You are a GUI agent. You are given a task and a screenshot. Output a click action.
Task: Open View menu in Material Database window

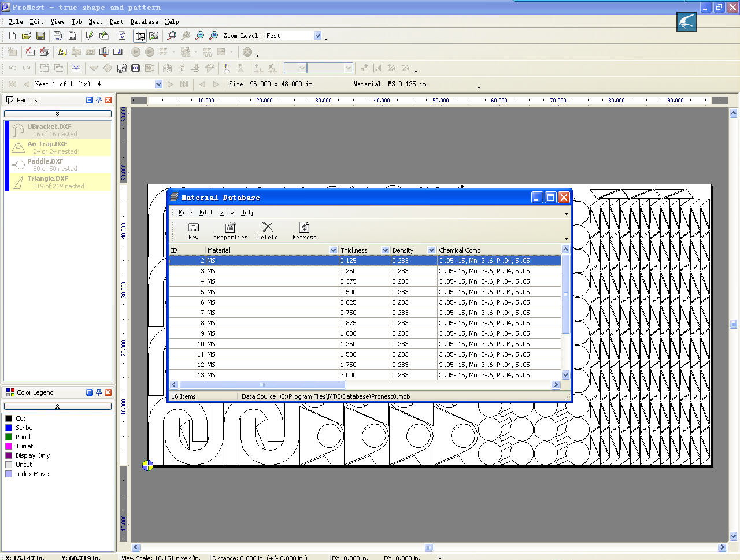coord(227,213)
